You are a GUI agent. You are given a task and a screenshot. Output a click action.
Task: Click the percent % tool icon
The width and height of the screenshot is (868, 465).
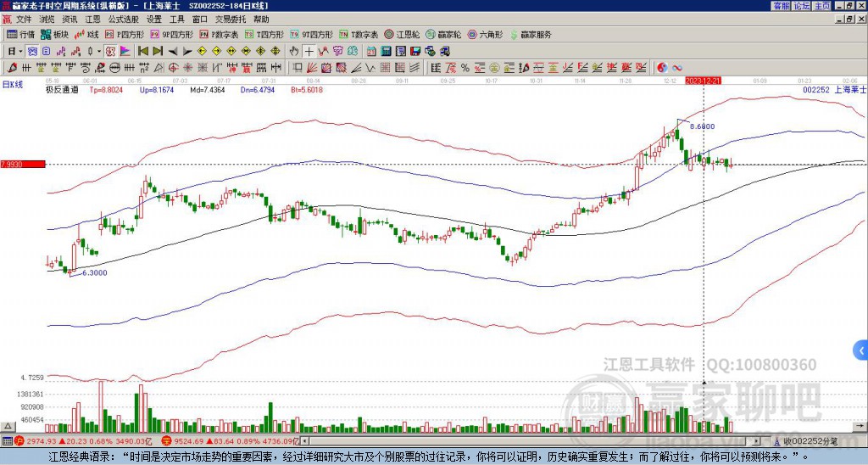click(x=465, y=68)
